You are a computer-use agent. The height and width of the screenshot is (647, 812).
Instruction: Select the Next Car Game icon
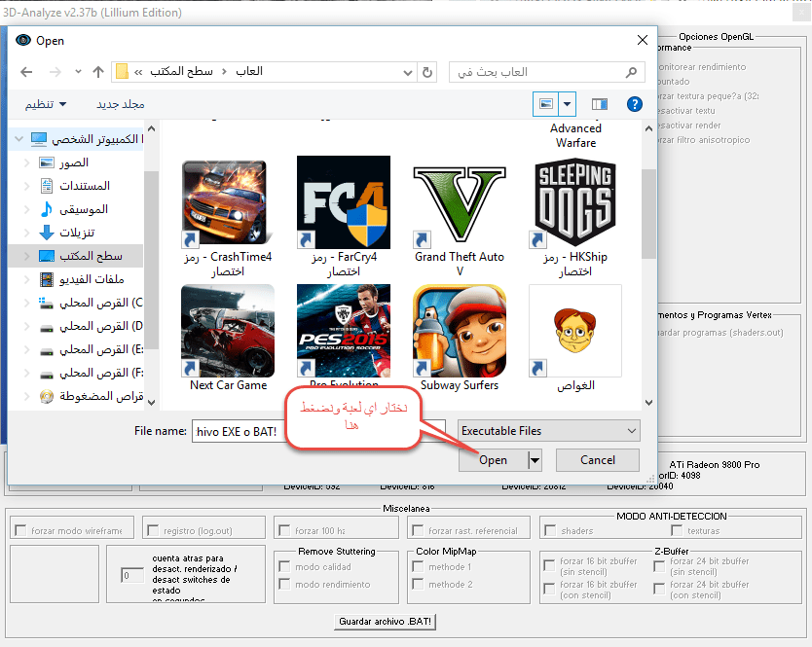tap(227, 331)
